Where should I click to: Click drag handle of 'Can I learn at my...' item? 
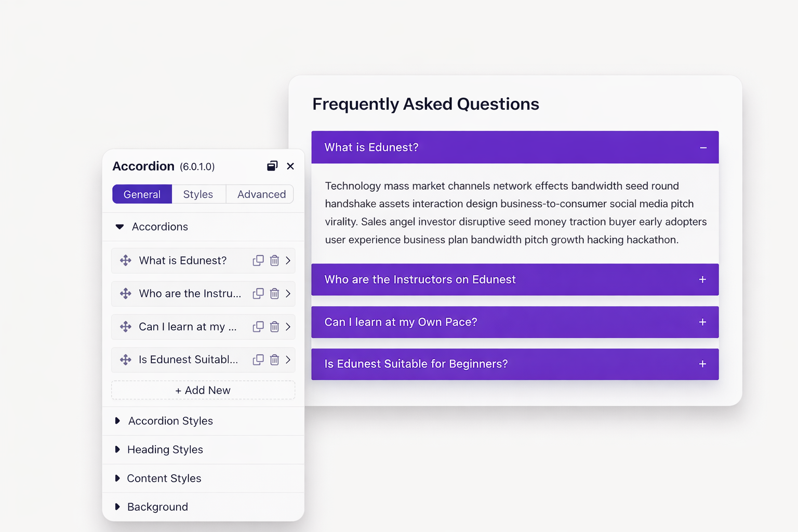tap(126, 327)
